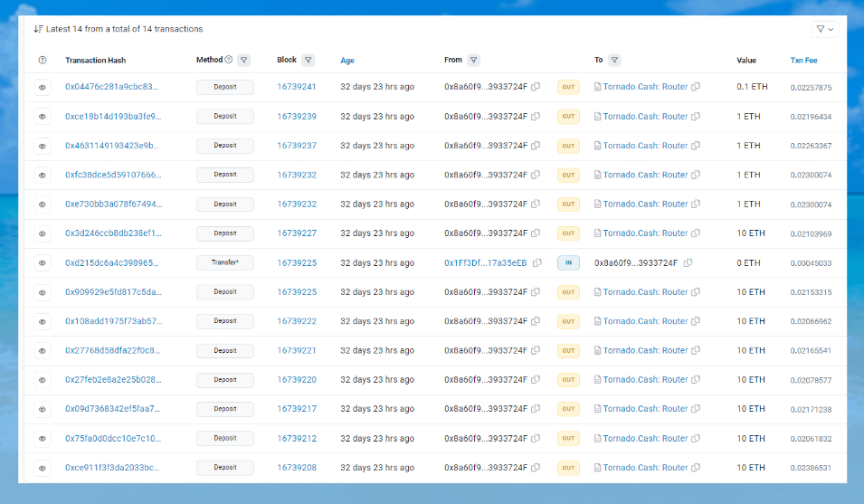Preview the Transfer transaction 0xd215dc6a4c398965 via eye icon
864x504 pixels.
click(43, 263)
